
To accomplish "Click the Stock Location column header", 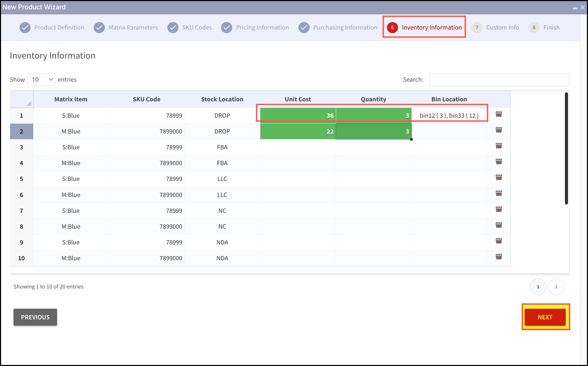I will point(222,99).
